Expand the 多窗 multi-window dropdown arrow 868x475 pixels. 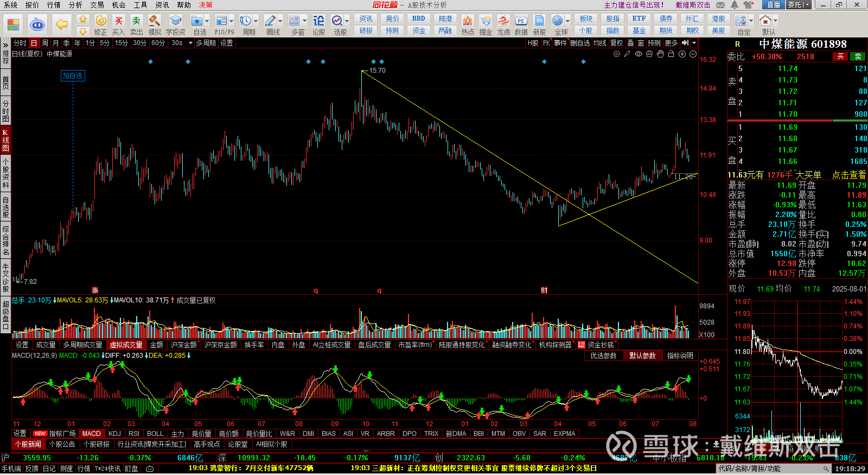pyautogui.click(x=305, y=21)
